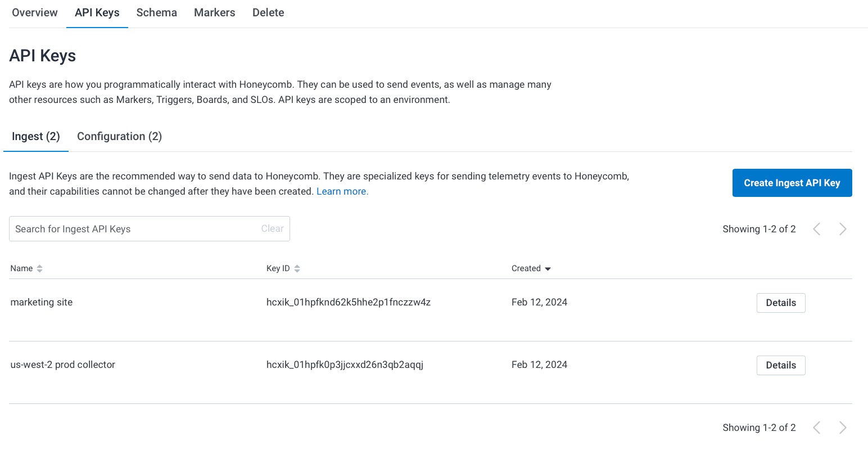This screenshot has height=454, width=868.
Task: Click the bottom previous page chevron
Action: coord(817,428)
